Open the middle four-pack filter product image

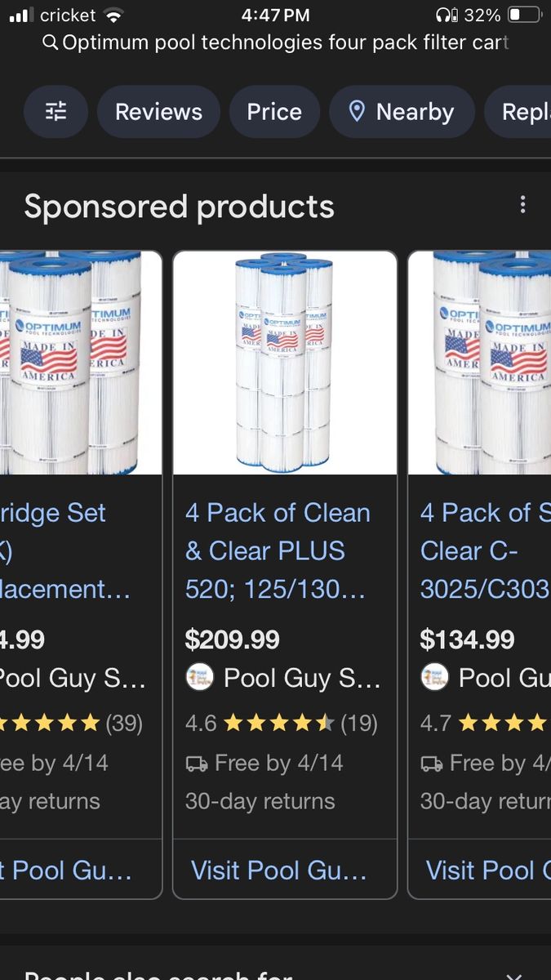point(284,363)
